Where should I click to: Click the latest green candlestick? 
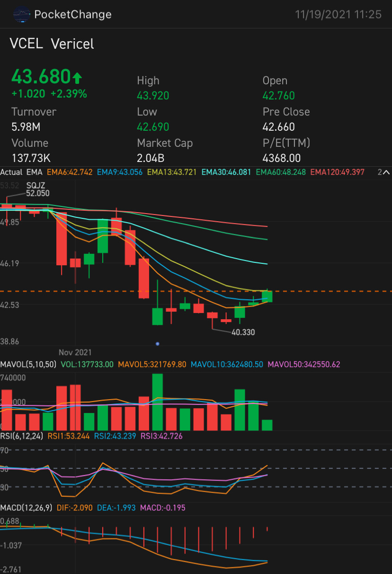tap(267, 296)
